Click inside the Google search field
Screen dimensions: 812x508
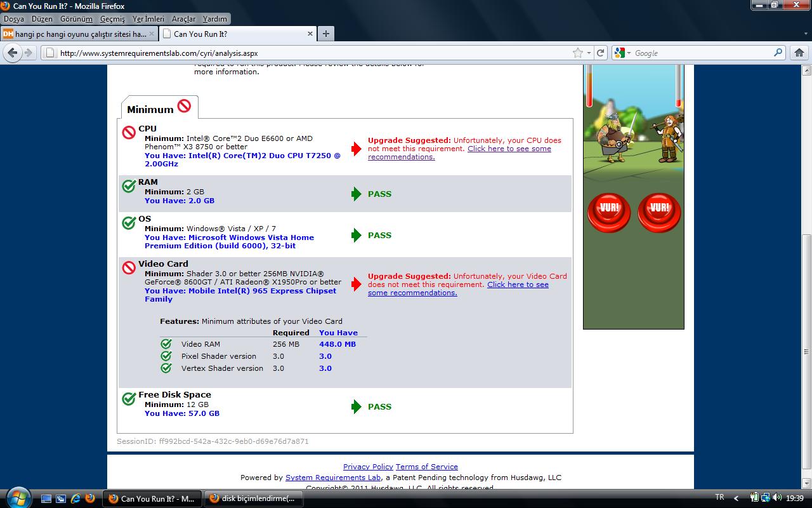click(702, 53)
